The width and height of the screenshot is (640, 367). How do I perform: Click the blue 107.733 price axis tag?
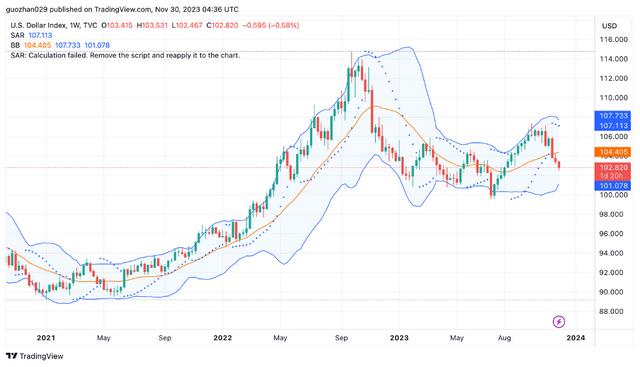[x=613, y=116]
